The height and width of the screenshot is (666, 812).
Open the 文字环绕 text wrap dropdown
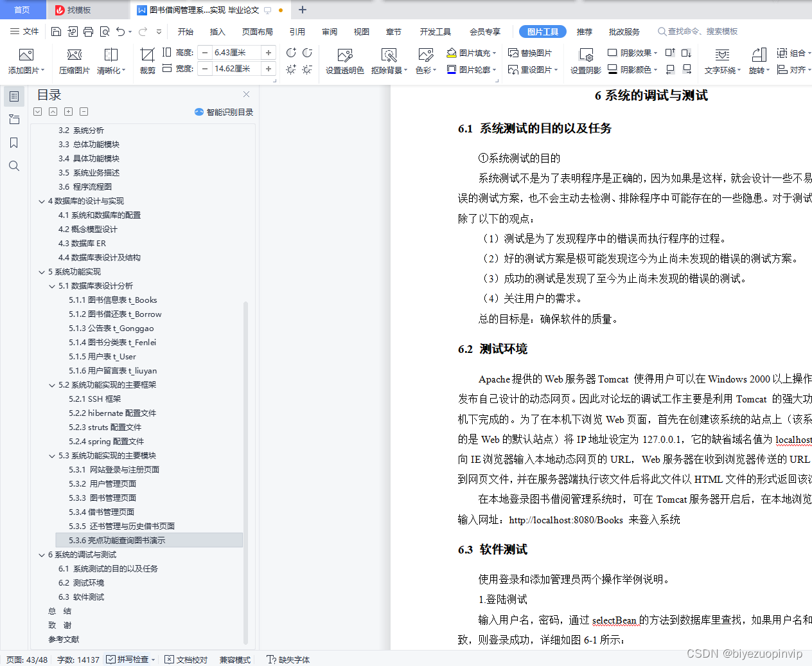(721, 69)
